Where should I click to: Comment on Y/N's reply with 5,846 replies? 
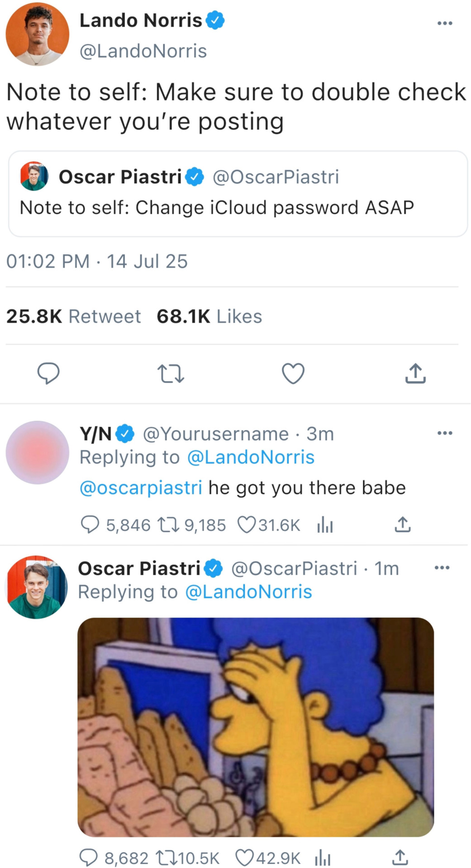coord(90,524)
